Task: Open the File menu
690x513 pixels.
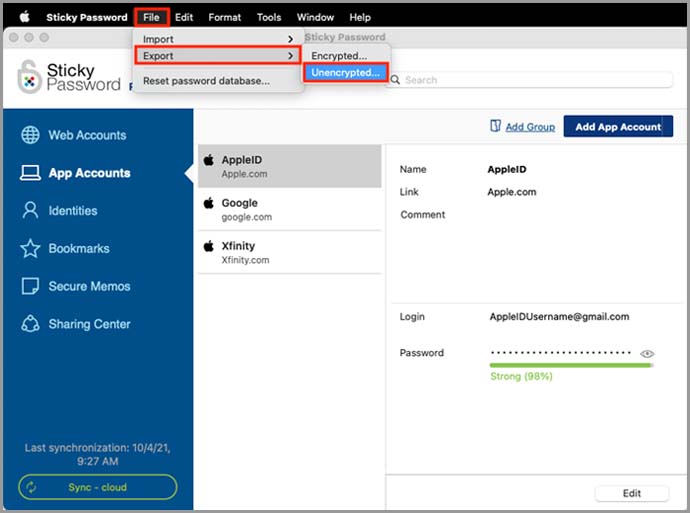Action: tap(151, 17)
